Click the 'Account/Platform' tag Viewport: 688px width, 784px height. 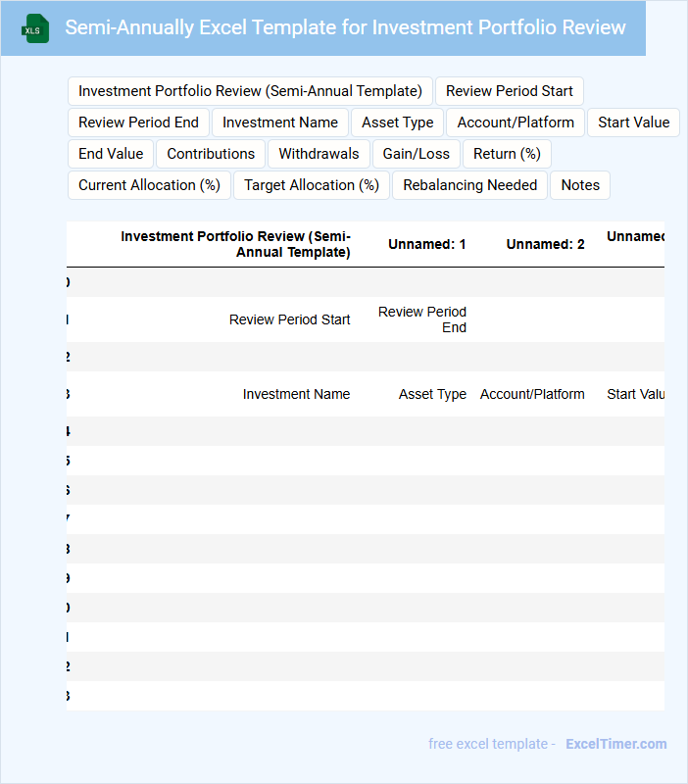click(516, 122)
